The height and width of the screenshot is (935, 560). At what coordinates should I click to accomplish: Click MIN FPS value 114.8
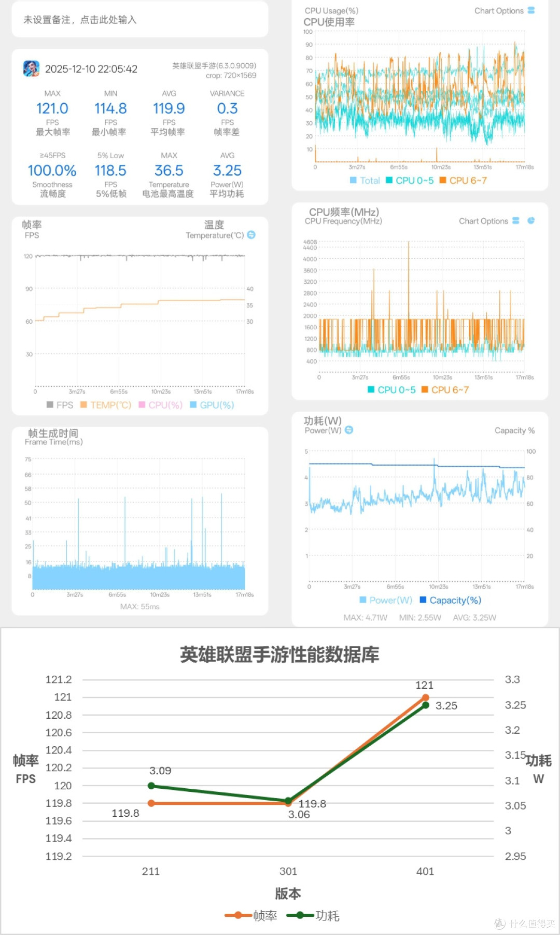click(110, 108)
